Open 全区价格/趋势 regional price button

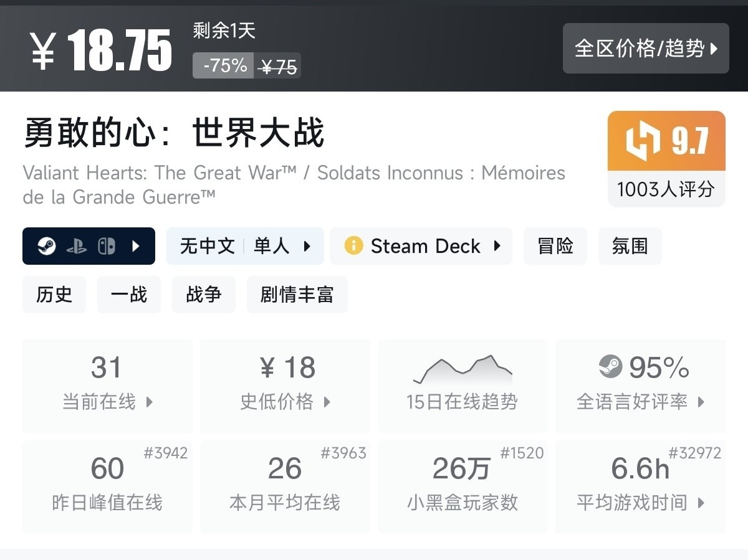pos(646,49)
